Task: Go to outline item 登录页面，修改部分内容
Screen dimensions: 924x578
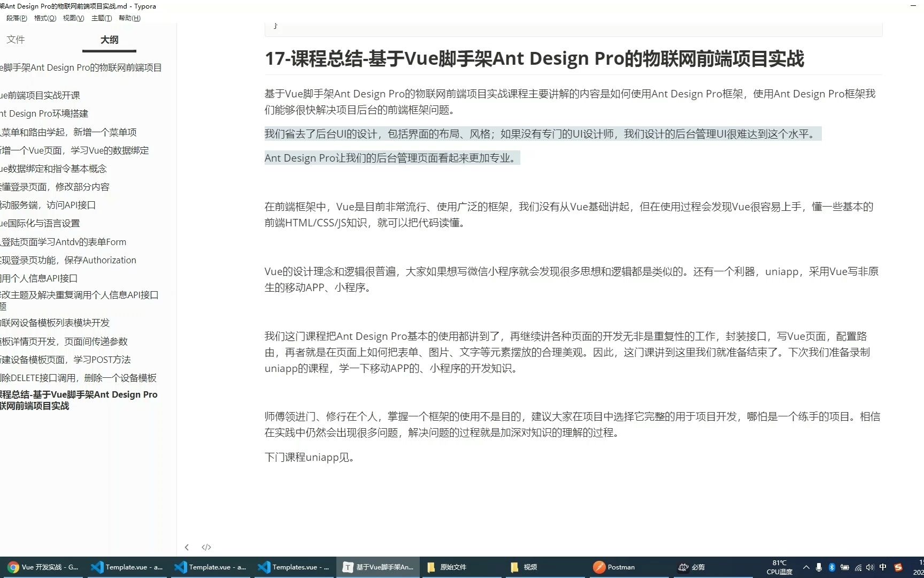Action: tap(55, 187)
